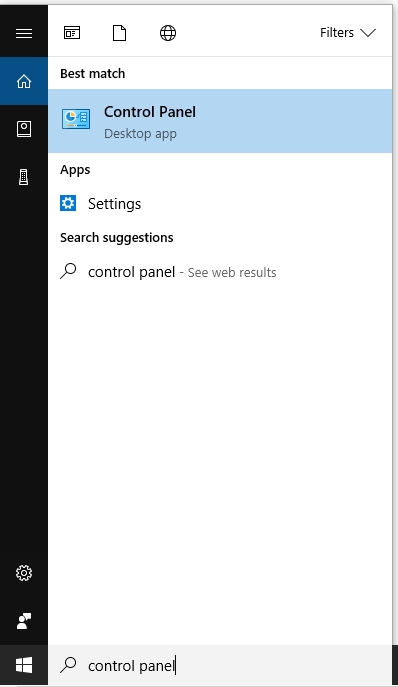This screenshot has width=398, height=687.
Task: Open the Devices icon in sidebar
Action: [24, 177]
